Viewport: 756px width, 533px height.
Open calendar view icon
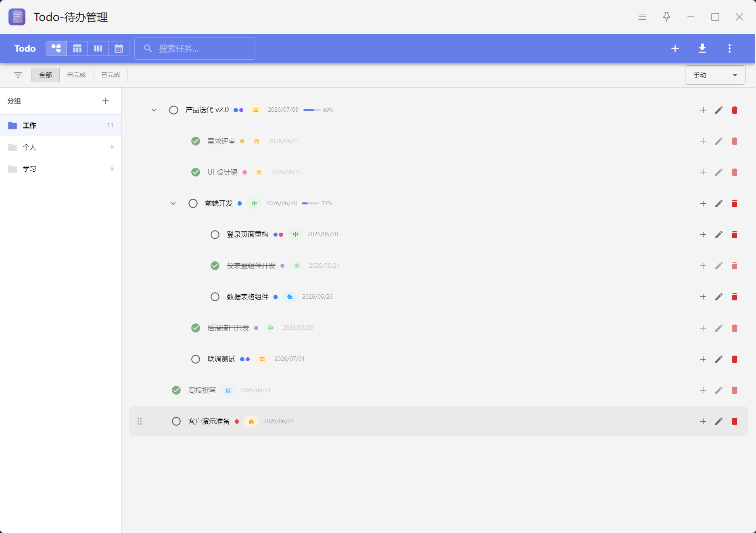119,48
